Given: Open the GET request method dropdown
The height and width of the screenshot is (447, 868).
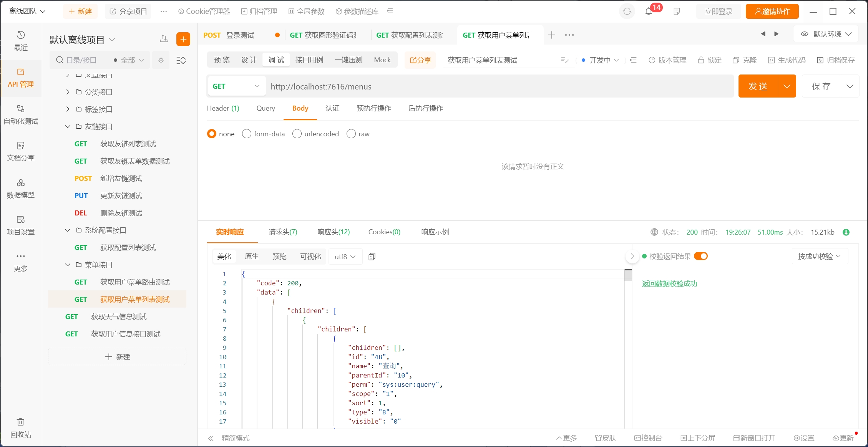Looking at the screenshot, I should (236, 86).
